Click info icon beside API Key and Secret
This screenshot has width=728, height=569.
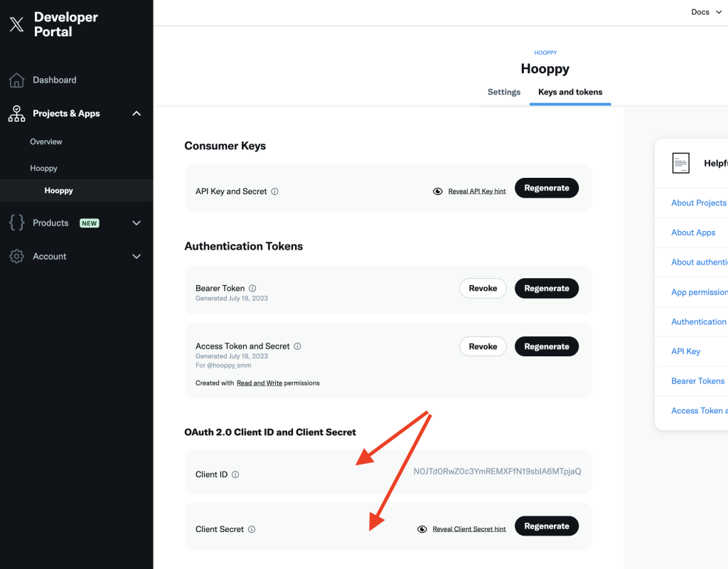[x=275, y=191]
